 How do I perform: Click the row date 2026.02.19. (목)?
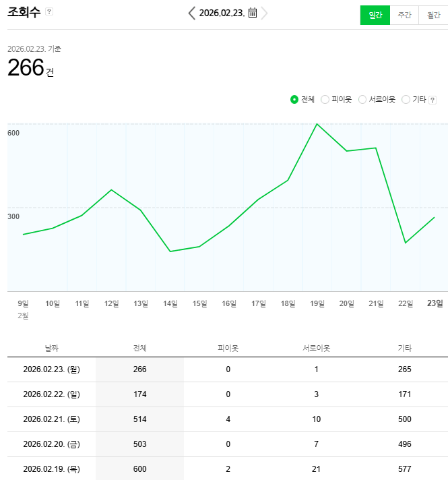pos(51,469)
